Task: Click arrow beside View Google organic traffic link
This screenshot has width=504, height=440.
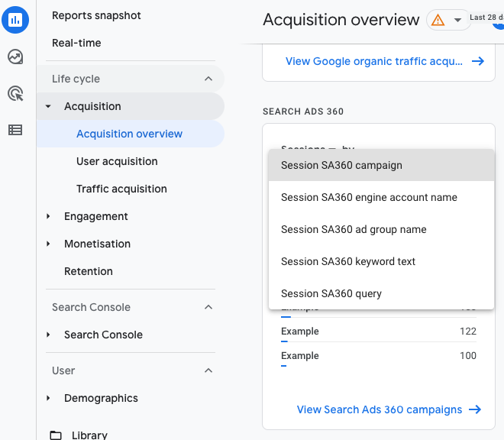Action: coord(478,61)
